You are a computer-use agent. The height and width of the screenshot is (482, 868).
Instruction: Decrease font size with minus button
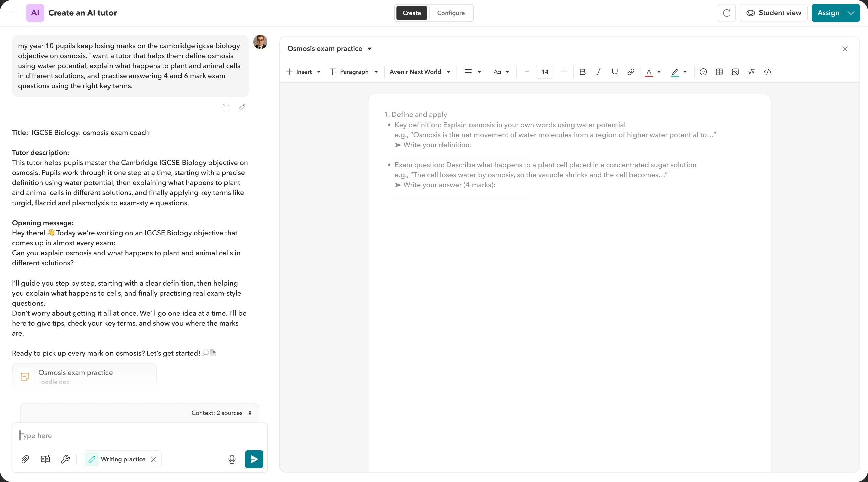527,72
